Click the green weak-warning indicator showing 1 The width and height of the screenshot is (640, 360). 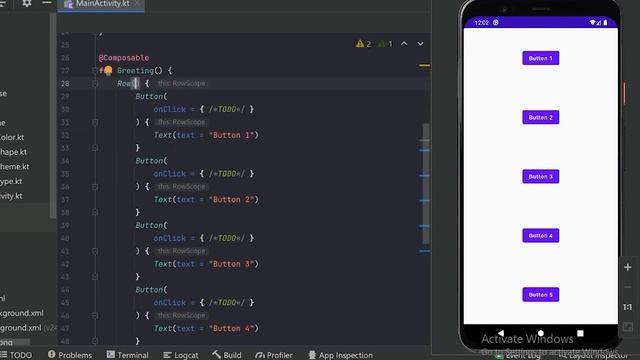point(385,44)
